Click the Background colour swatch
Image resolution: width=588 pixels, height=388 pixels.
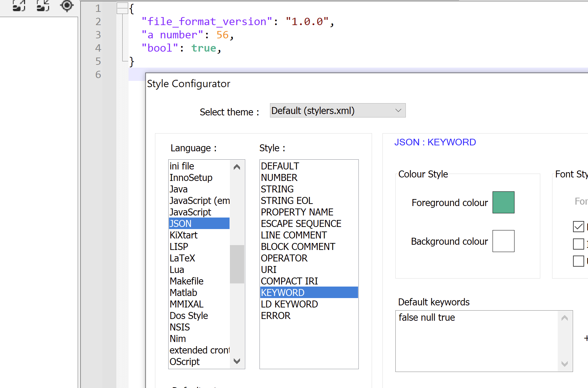pyautogui.click(x=503, y=241)
